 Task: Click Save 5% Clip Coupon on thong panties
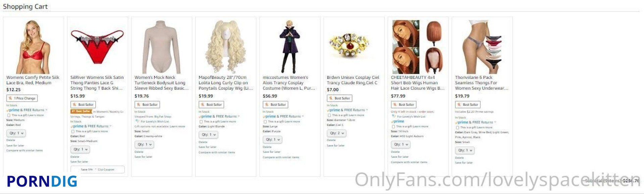tap(97, 169)
